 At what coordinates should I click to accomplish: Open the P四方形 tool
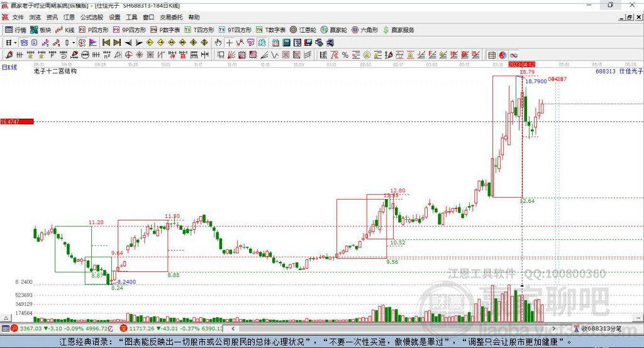tap(94, 30)
